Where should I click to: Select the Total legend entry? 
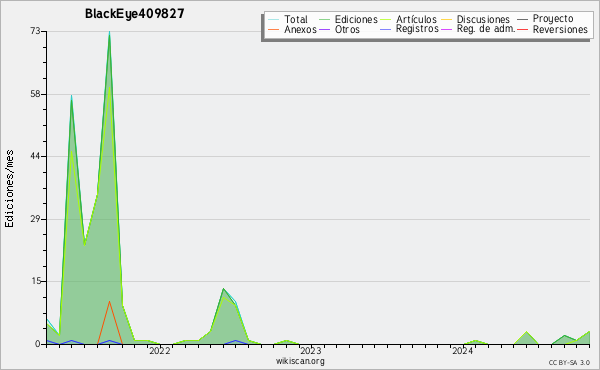point(296,19)
